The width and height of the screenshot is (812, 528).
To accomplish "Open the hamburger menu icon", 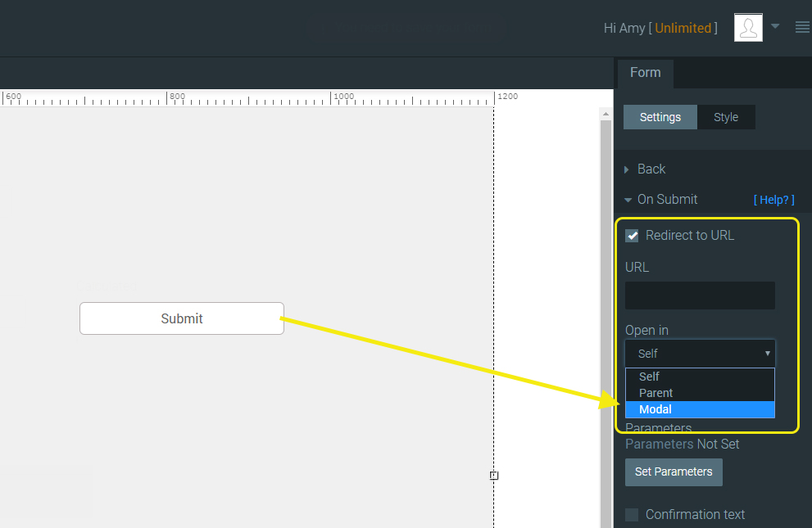I will 803,27.
